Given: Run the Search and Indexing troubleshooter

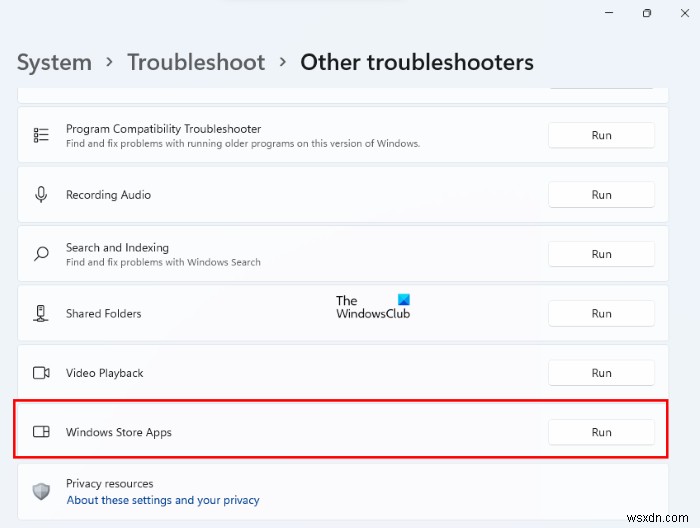Looking at the screenshot, I should click(601, 254).
